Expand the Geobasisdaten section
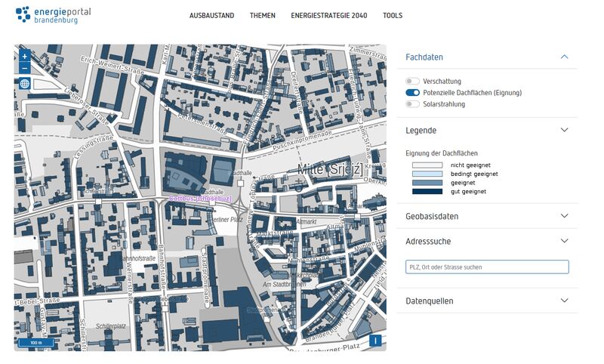This screenshot has width=604, height=364. (x=563, y=216)
